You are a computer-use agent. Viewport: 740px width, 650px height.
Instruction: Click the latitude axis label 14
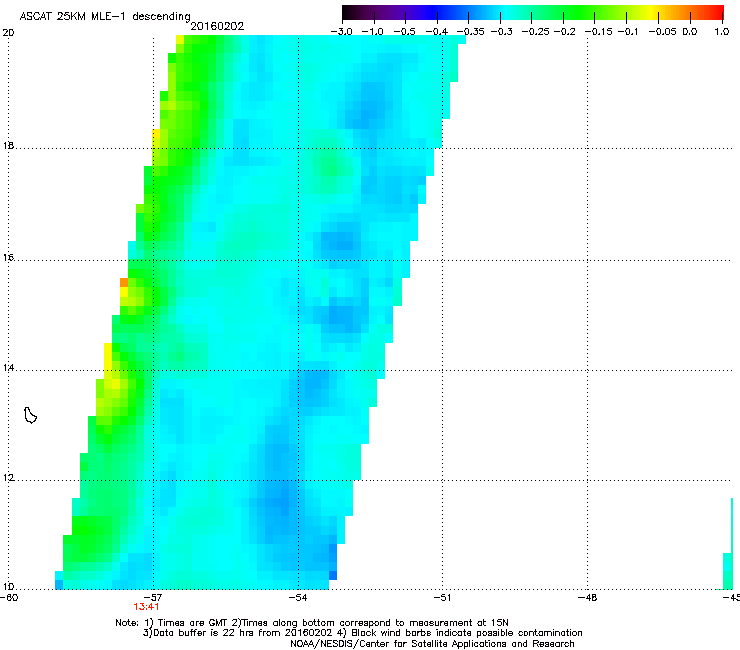pyautogui.click(x=9, y=368)
